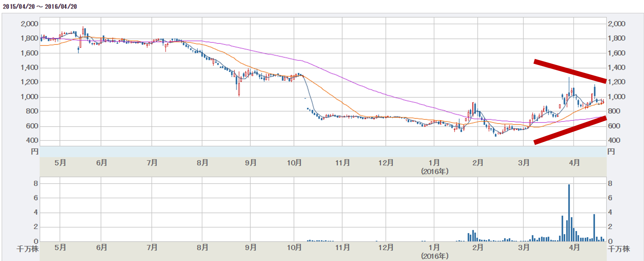Pick 9月 label under the price chart

pyautogui.click(x=251, y=163)
